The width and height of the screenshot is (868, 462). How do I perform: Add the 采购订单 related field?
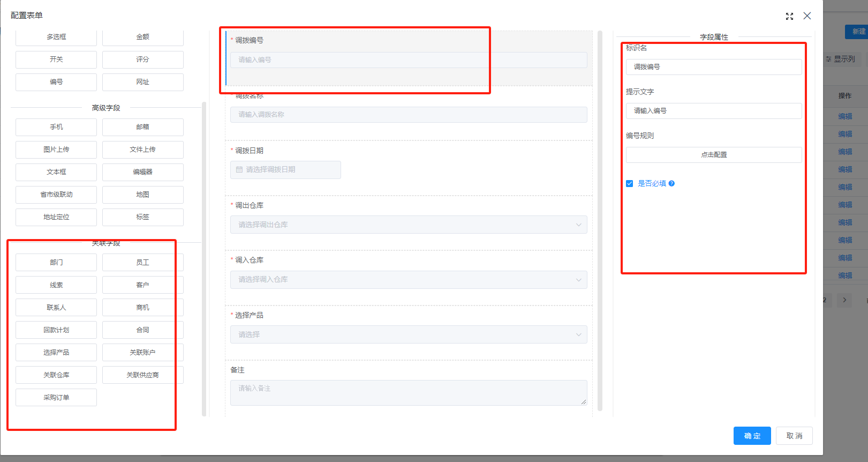pyautogui.click(x=56, y=398)
